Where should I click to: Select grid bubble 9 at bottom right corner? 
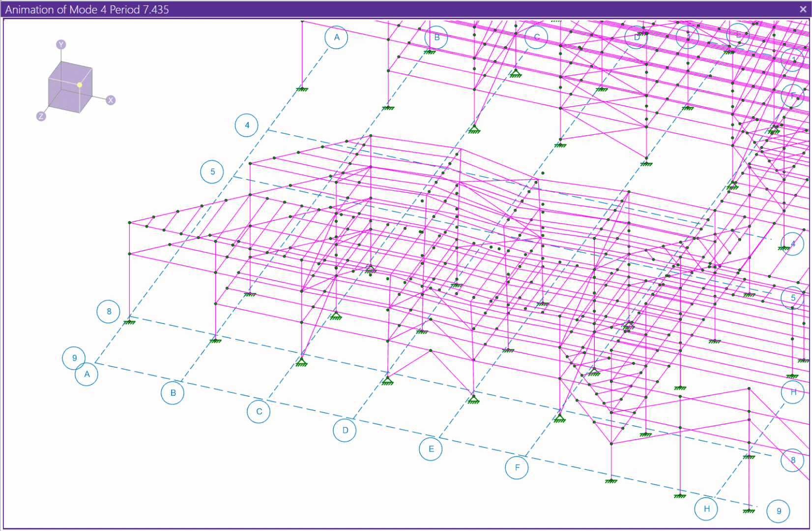pos(779,511)
